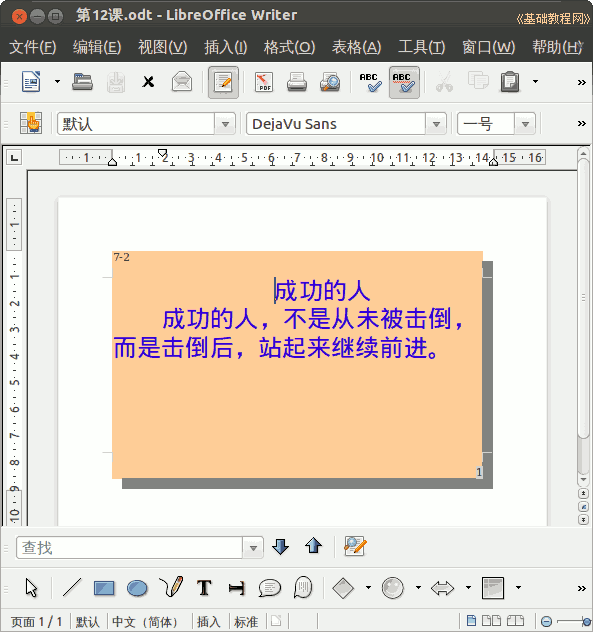The height and width of the screenshot is (632, 593).
Task: Click the Find Previous up arrow
Action: [x=313, y=547]
